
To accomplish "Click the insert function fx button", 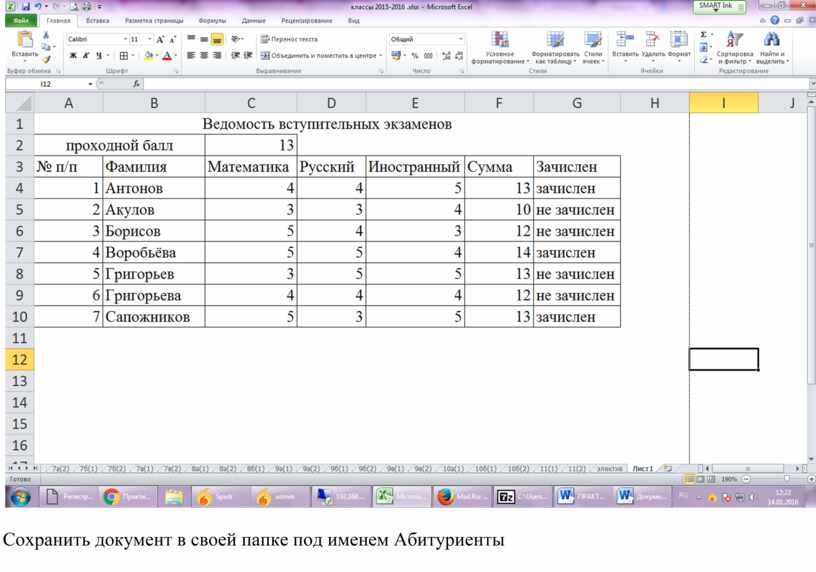I will 136,84.
